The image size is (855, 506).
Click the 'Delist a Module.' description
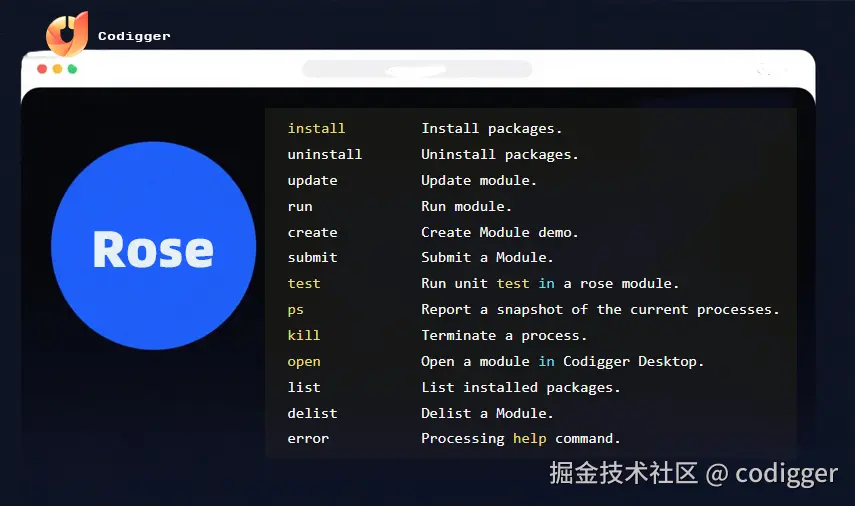(x=487, y=413)
